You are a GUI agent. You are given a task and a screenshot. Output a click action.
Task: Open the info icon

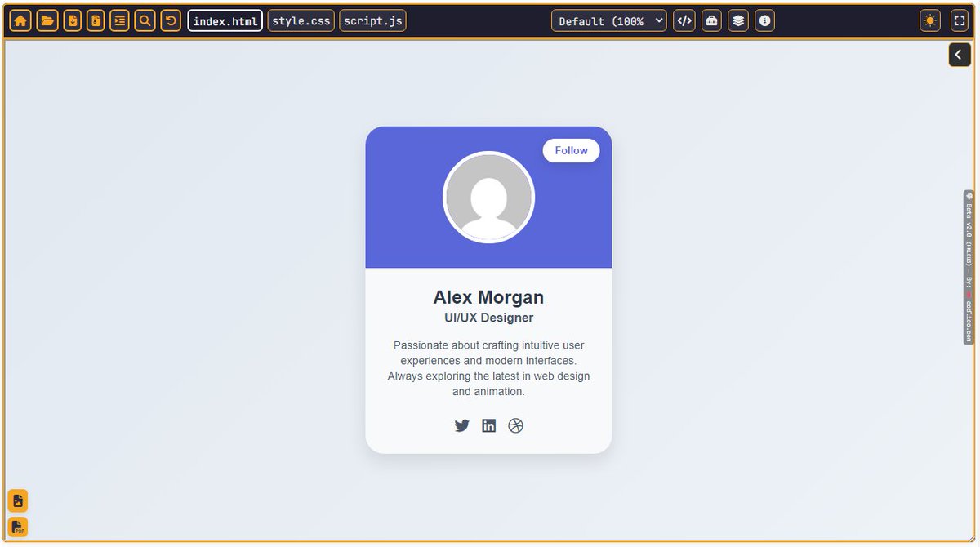764,21
